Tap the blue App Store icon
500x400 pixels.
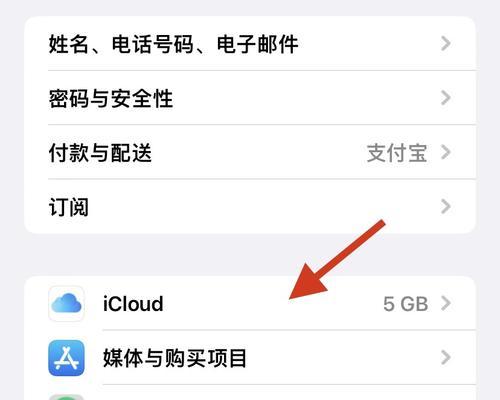(66, 358)
